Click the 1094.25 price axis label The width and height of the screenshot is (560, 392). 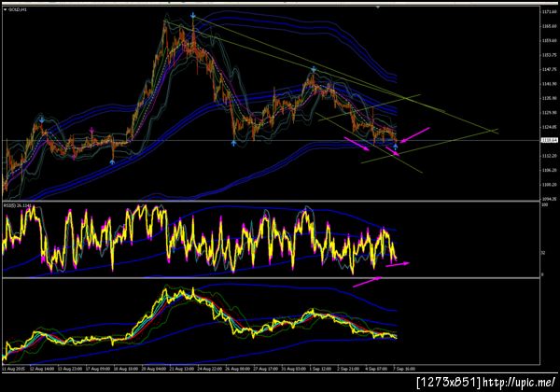550,199
